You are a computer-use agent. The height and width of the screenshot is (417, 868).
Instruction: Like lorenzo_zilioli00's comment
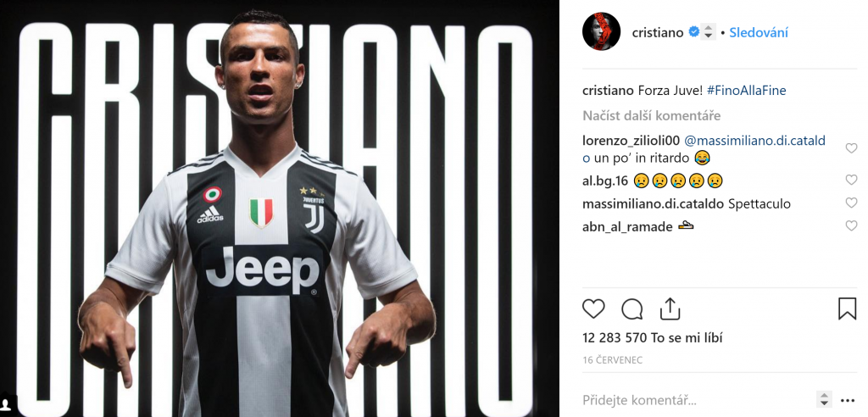click(x=851, y=147)
